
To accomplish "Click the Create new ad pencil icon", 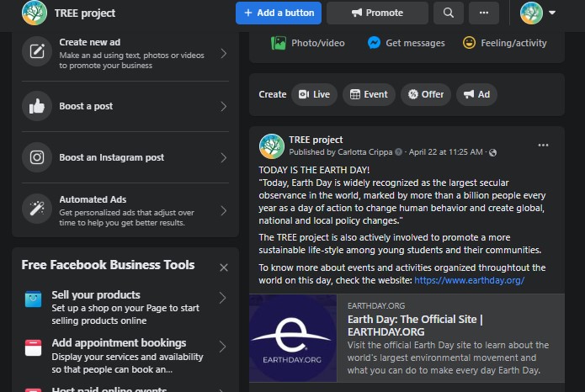I will pos(37,51).
